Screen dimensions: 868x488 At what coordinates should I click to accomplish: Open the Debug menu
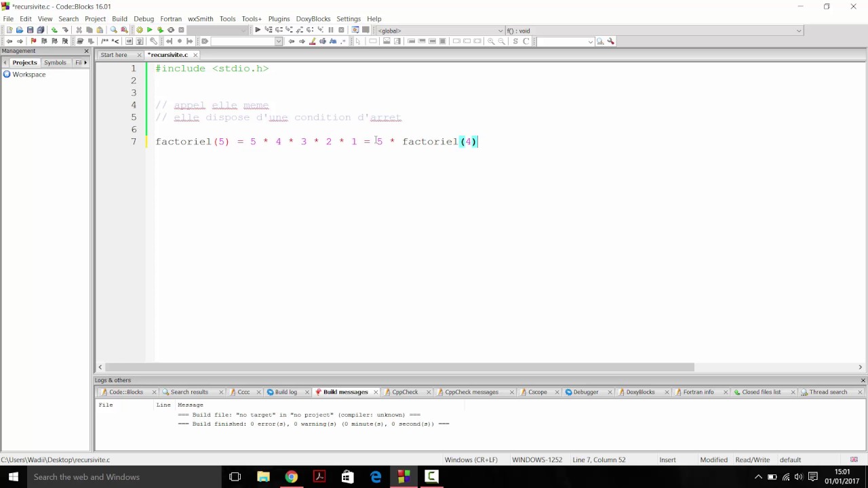[144, 18]
